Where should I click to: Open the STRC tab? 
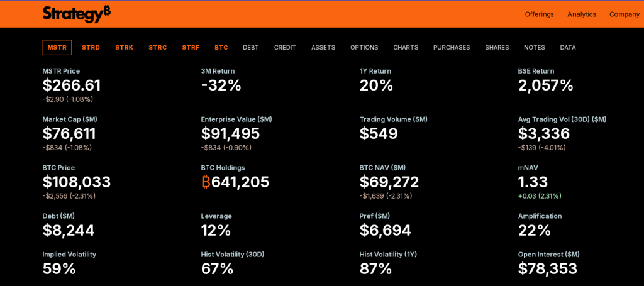pyautogui.click(x=157, y=48)
